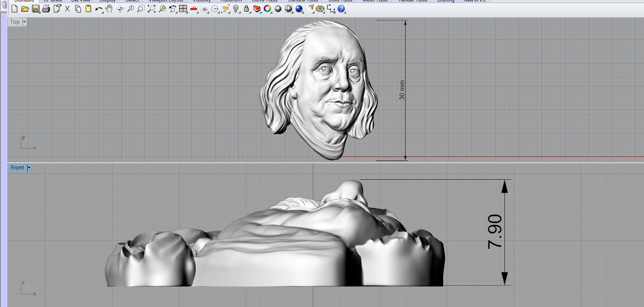Open Document Properties icon

point(57,9)
